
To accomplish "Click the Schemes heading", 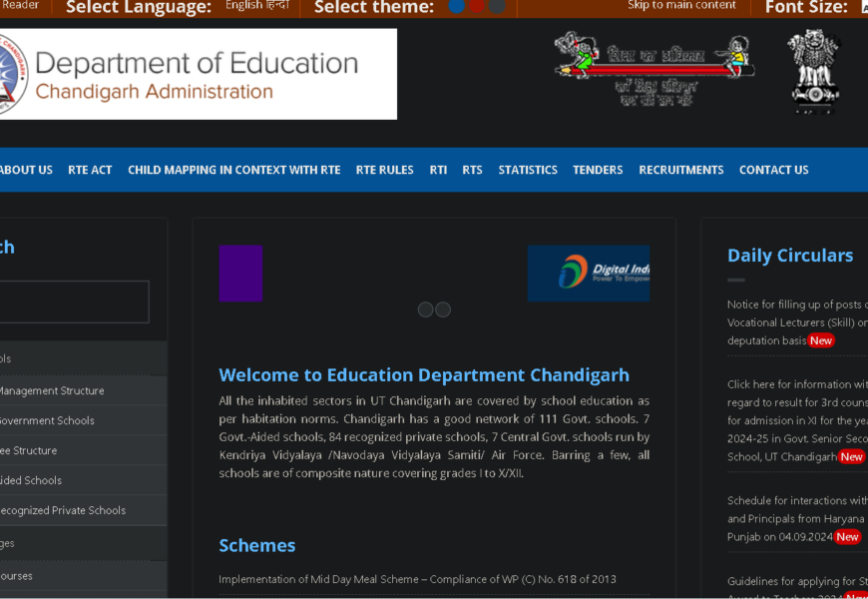I will (x=256, y=546).
